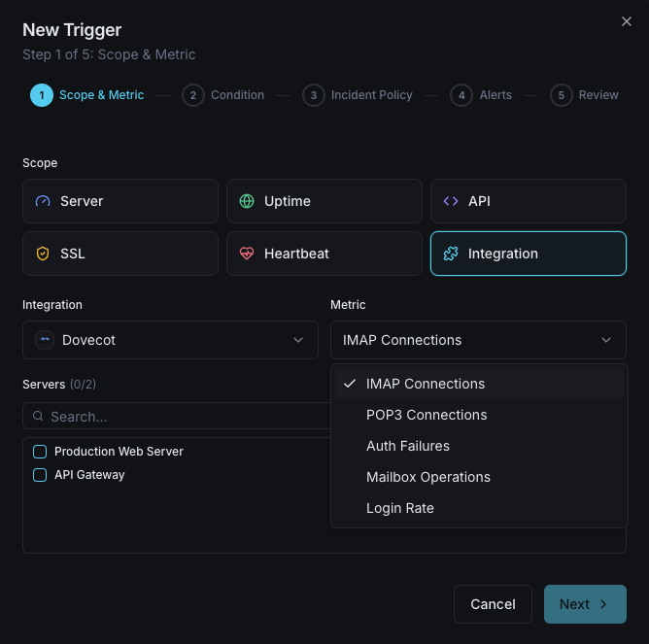The width and height of the screenshot is (649, 644).
Task: Click the Heartbeat heart icon
Action: pos(247,254)
